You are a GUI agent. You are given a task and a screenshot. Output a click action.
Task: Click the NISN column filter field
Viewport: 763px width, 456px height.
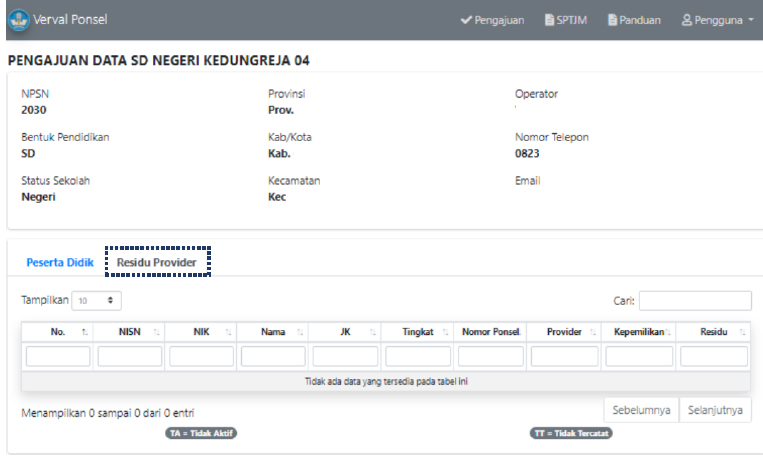tap(129, 356)
